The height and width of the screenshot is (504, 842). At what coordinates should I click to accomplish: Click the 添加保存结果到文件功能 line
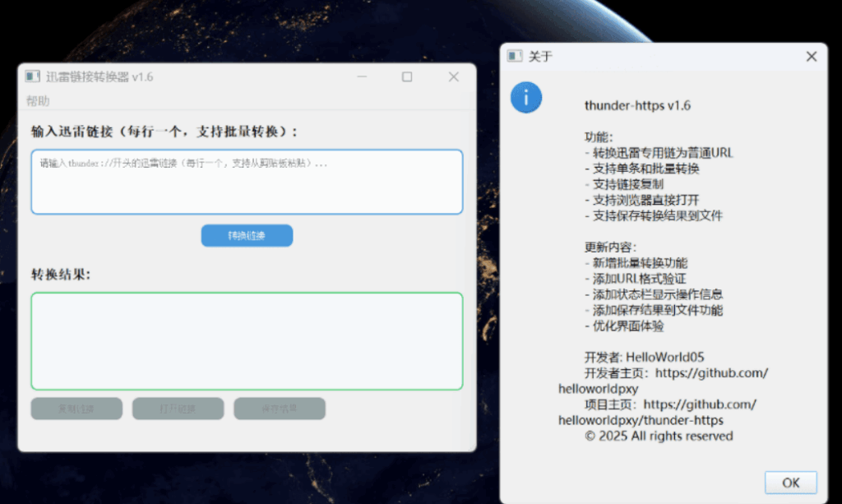[x=654, y=310]
